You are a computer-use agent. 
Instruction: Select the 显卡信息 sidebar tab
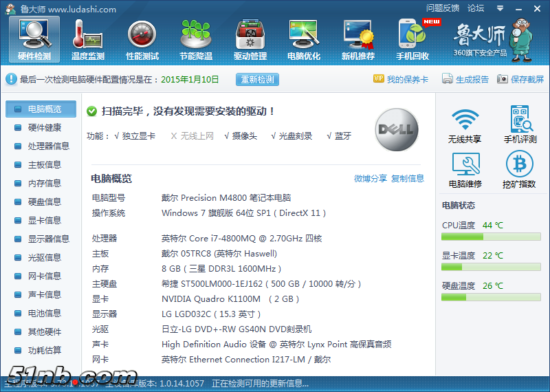click(x=41, y=220)
